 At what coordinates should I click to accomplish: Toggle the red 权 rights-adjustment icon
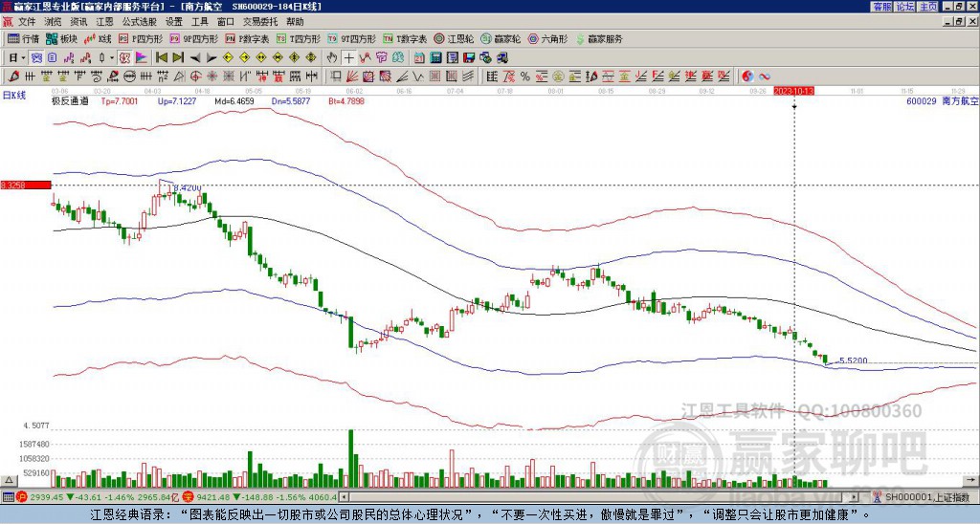(124, 58)
